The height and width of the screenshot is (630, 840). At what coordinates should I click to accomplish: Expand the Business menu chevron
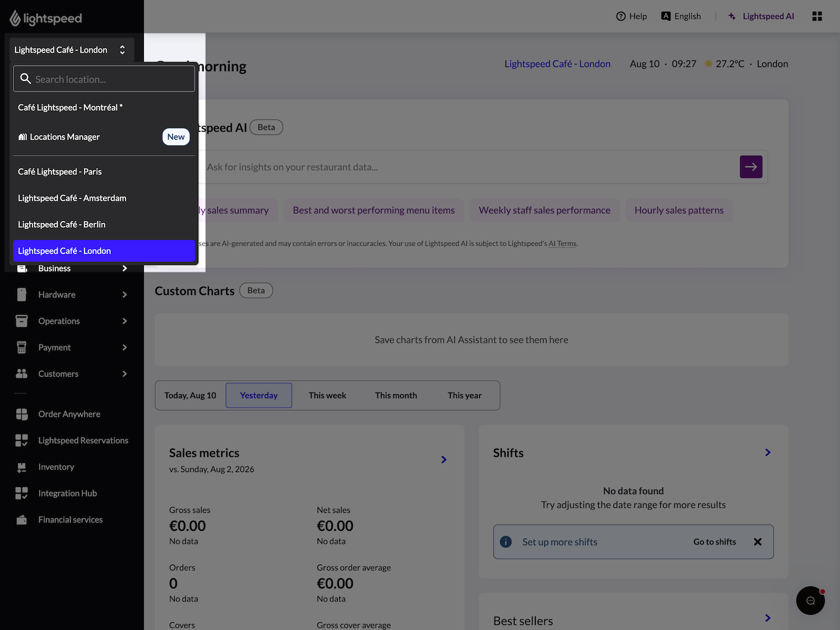point(124,268)
